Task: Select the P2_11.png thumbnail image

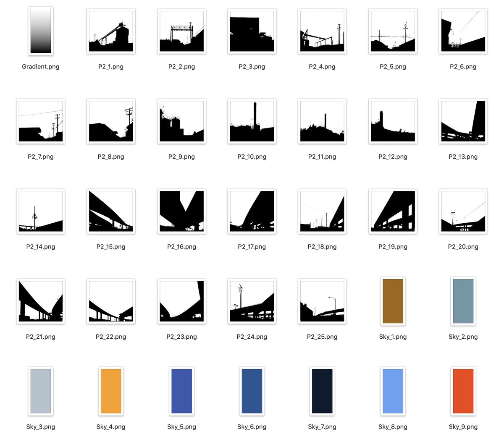Action: [322, 121]
